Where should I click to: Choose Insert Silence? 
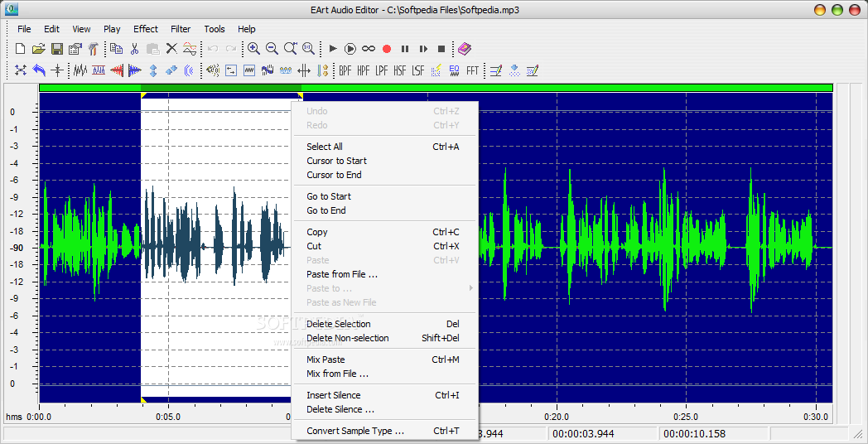point(384,395)
